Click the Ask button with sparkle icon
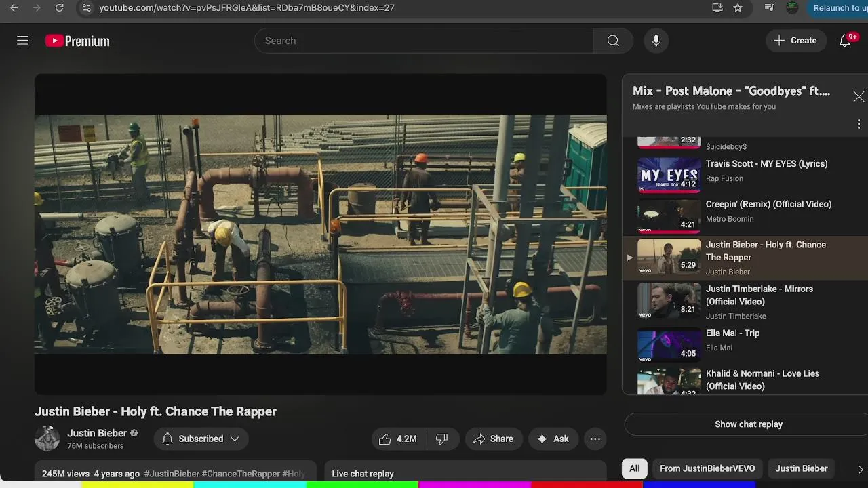868x488 pixels. pyautogui.click(x=553, y=439)
